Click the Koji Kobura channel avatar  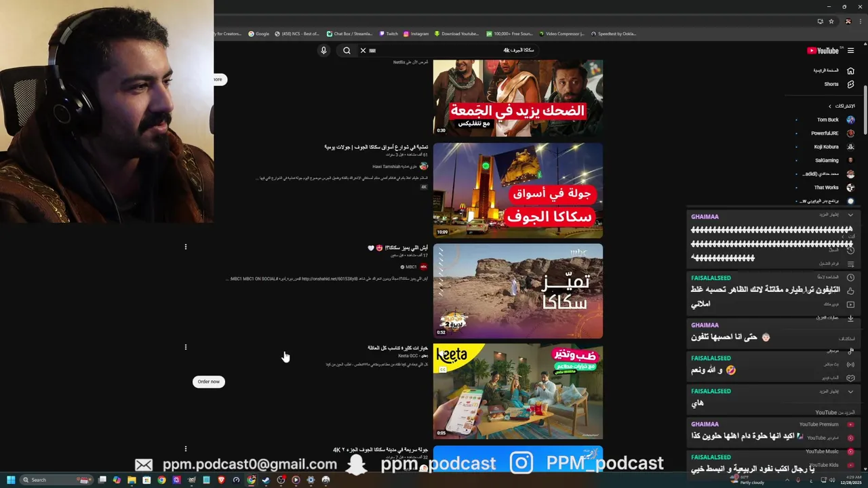click(x=850, y=147)
